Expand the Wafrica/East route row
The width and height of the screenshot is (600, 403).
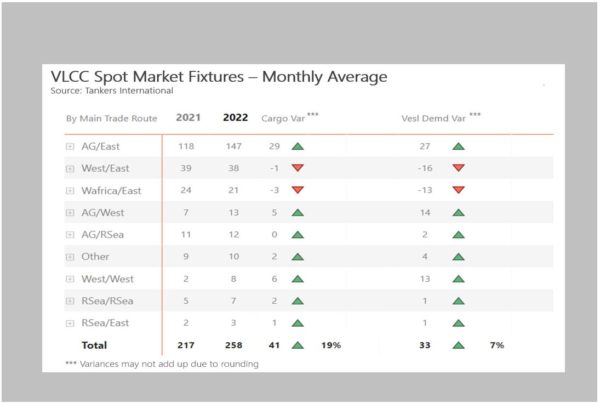[70, 191]
